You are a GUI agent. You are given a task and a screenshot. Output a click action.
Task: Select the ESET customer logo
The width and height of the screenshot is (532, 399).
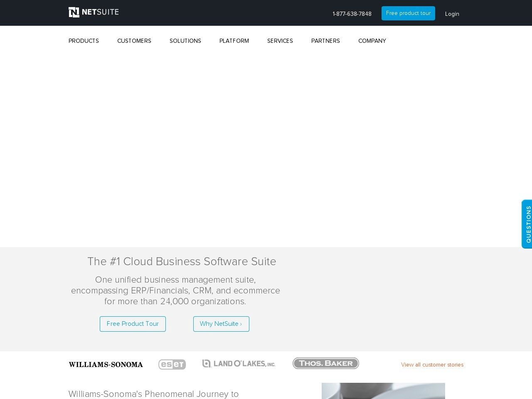[172, 364]
